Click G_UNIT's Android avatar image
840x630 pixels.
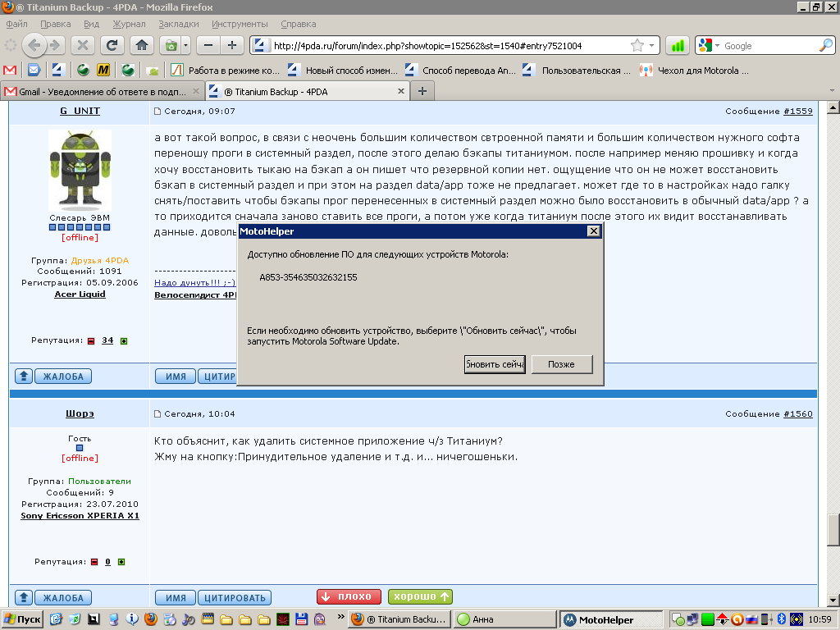[x=80, y=171]
